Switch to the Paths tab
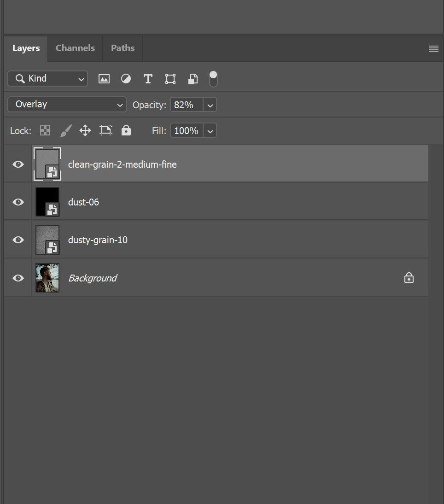Screen dimensions: 444x504 [123, 48]
